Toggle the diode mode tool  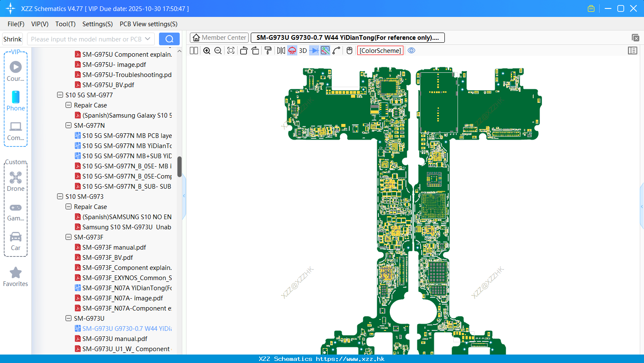(314, 50)
